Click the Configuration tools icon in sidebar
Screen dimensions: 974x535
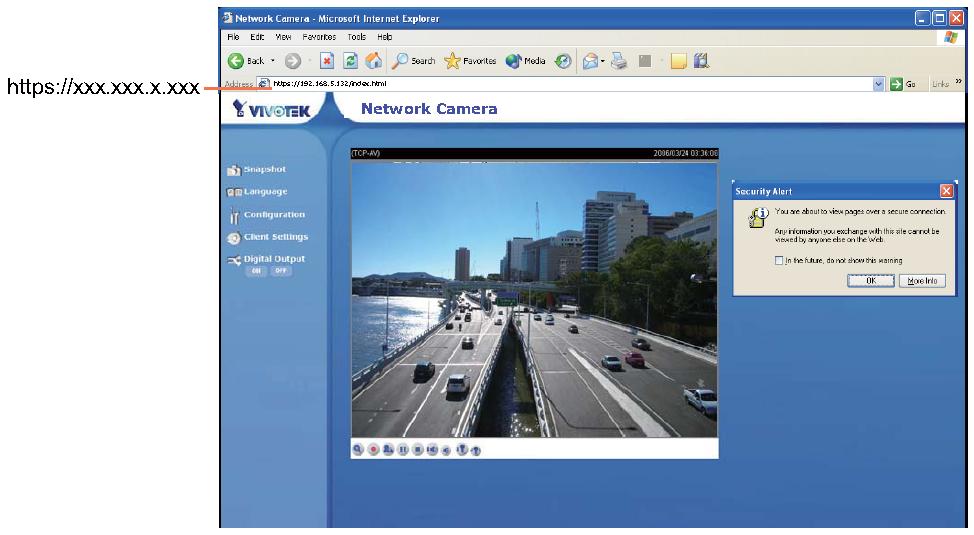(234, 216)
